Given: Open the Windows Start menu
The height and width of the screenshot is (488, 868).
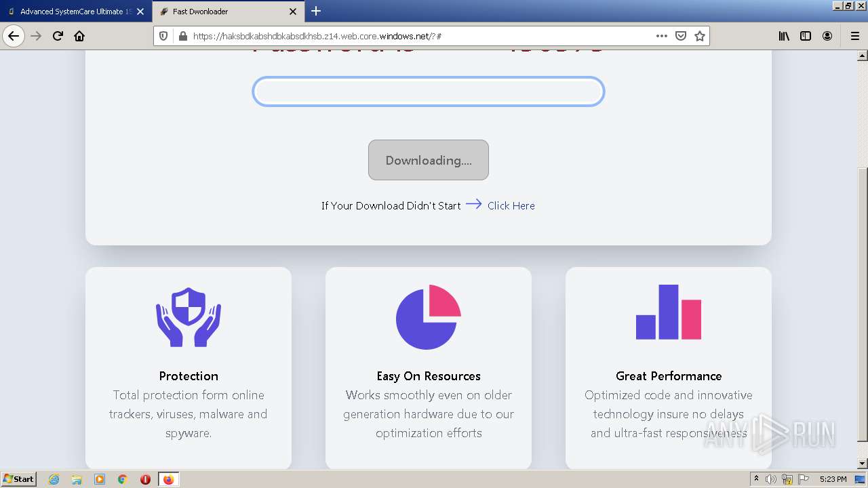Looking at the screenshot, I should (x=18, y=479).
